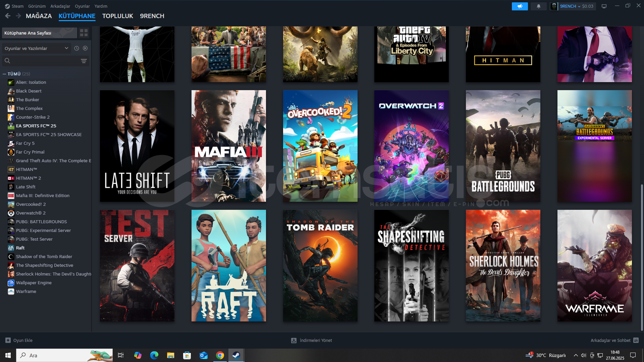Screen dimensions: 644x362
Task: Open Steam from the Windows taskbar
Action: 236,355
